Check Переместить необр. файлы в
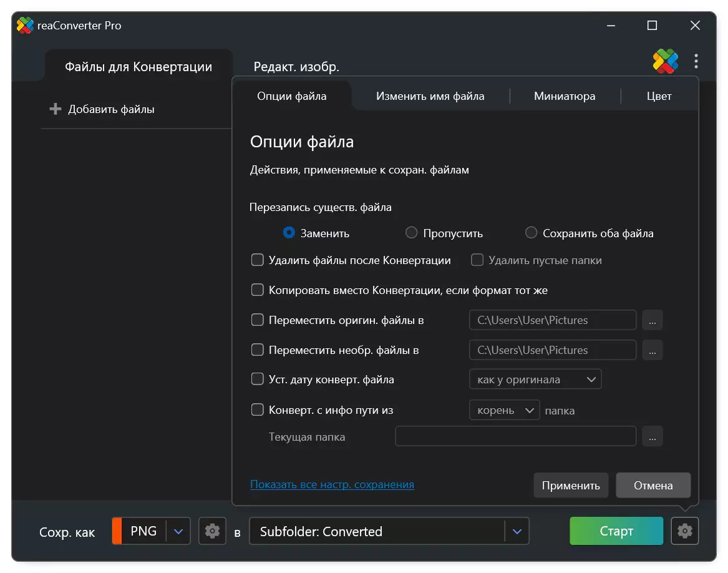The width and height of the screenshot is (728, 573). [x=257, y=350]
